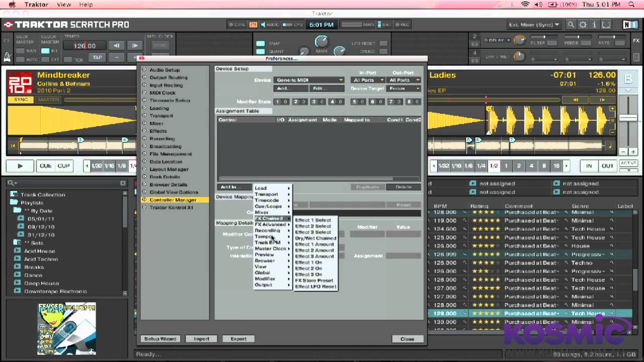Open the View menu in the menu bar
This screenshot has height=362, width=644.
coord(64,5)
